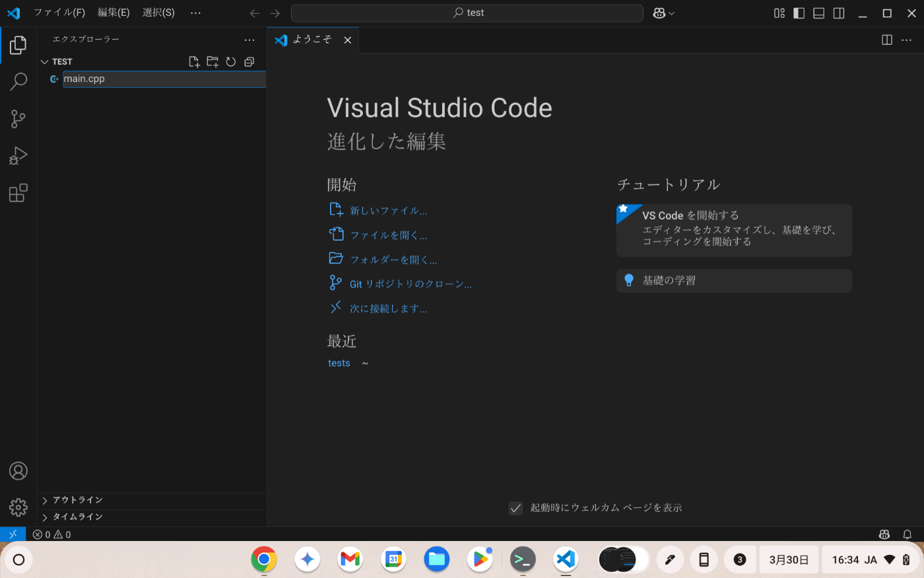Toggle the secondary side bar visibility
The image size is (924, 578).
(839, 13)
